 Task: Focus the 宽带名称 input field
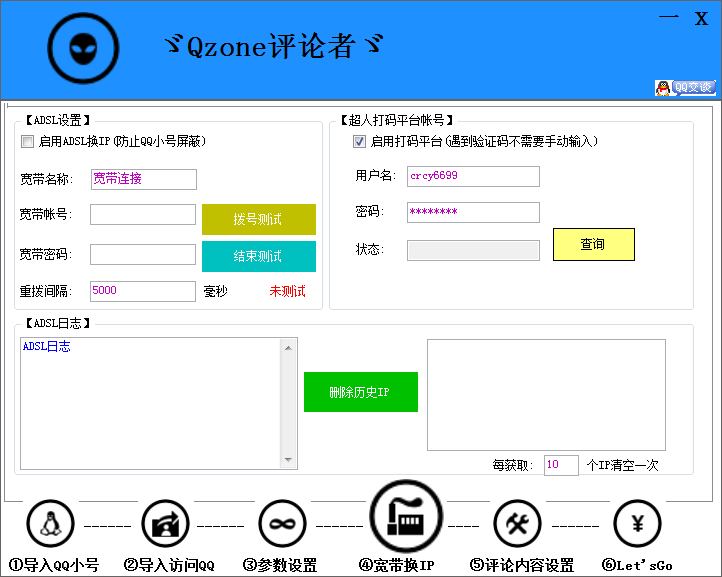point(144,179)
